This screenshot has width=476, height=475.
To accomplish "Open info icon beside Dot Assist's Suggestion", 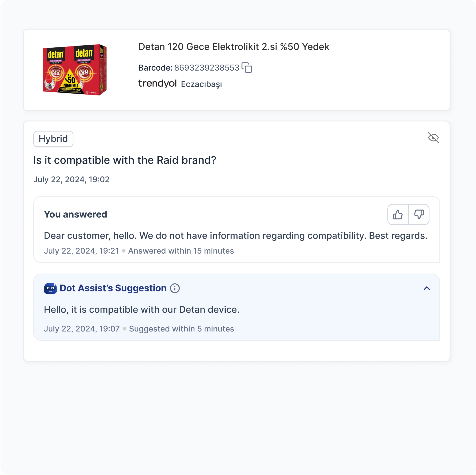I will (x=175, y=288).
